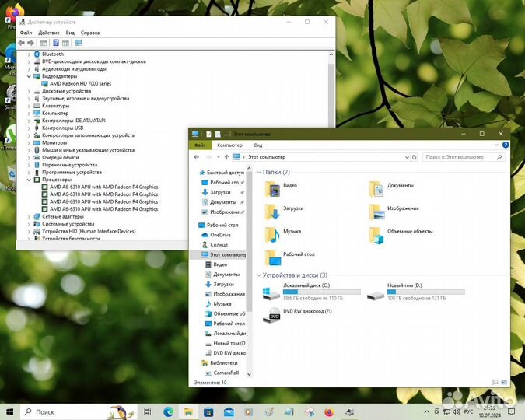Collapse the Процессоры node
This screenshot has height=420, width=525.
pos(30,180)
